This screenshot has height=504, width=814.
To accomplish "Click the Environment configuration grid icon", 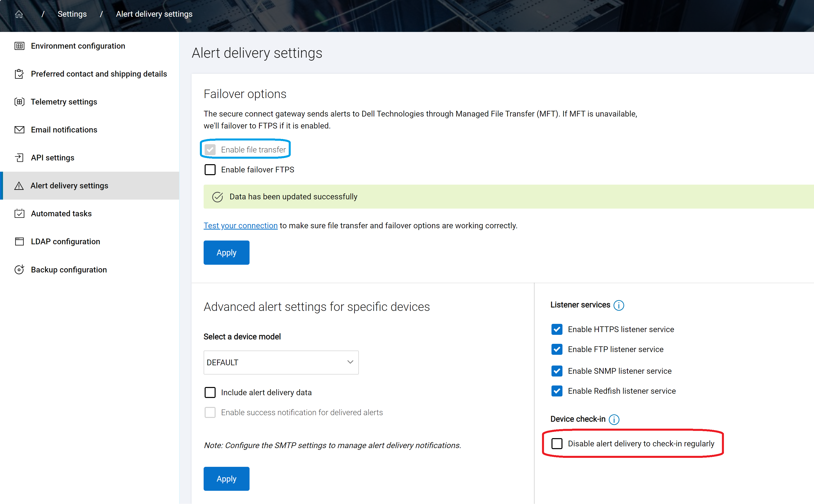I will click(19, 46).
